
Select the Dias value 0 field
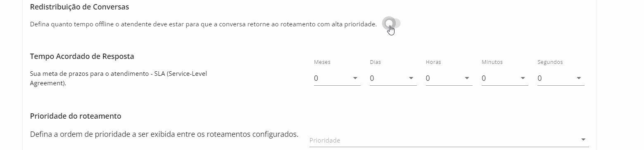click(393, 78)
